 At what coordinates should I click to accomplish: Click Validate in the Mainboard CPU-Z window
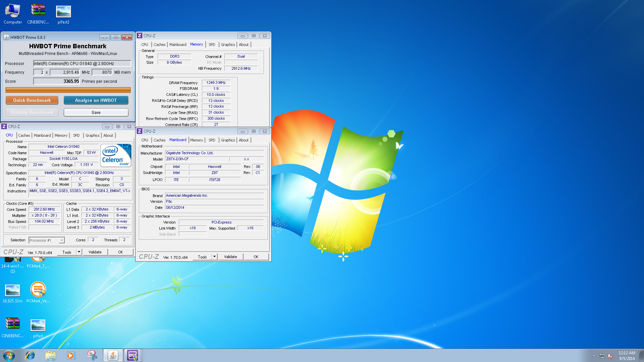coord(230,257)
